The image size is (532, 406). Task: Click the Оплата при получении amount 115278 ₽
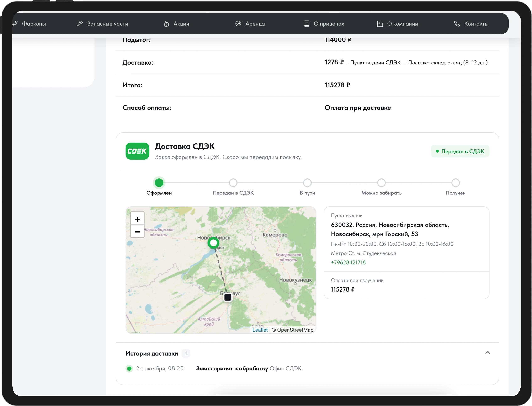342,289
